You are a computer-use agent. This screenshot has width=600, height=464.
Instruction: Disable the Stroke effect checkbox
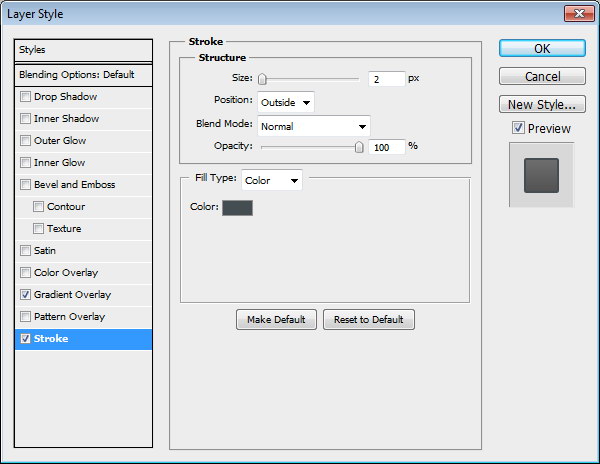(x=26, y=339)
